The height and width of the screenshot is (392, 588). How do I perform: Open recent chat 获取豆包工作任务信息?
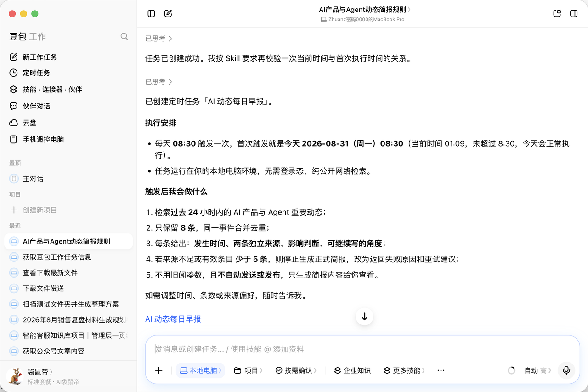click(68, 257)
